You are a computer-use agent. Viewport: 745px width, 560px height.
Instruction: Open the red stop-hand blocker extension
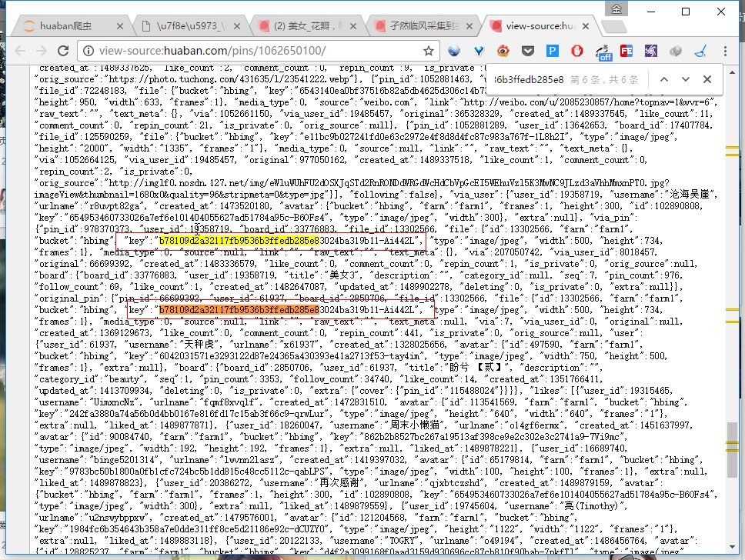click(x=576, y=52)
